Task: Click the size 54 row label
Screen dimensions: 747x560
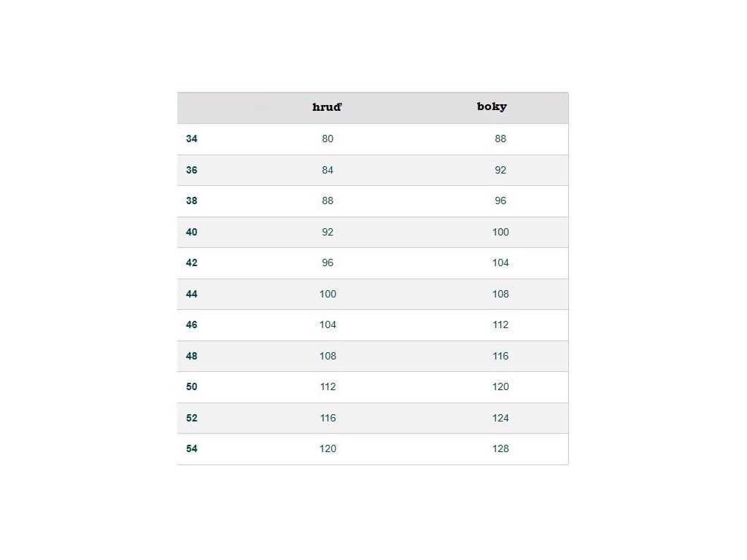Action: point(192,449)
